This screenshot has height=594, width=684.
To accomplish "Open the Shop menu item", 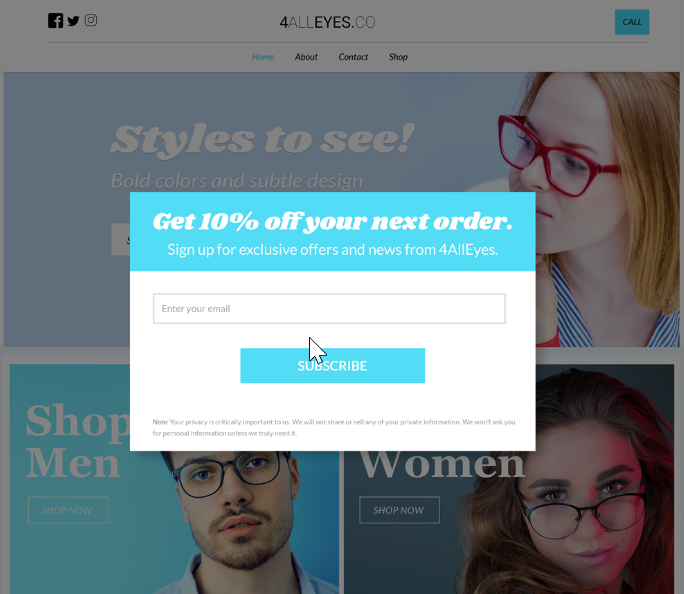I will click(398, 57).
